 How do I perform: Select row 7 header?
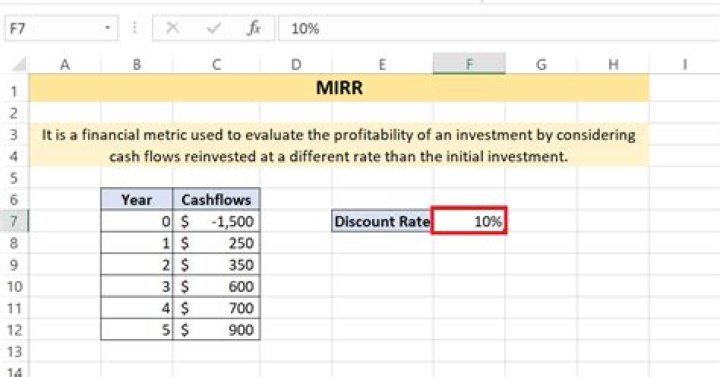[14, 221]
